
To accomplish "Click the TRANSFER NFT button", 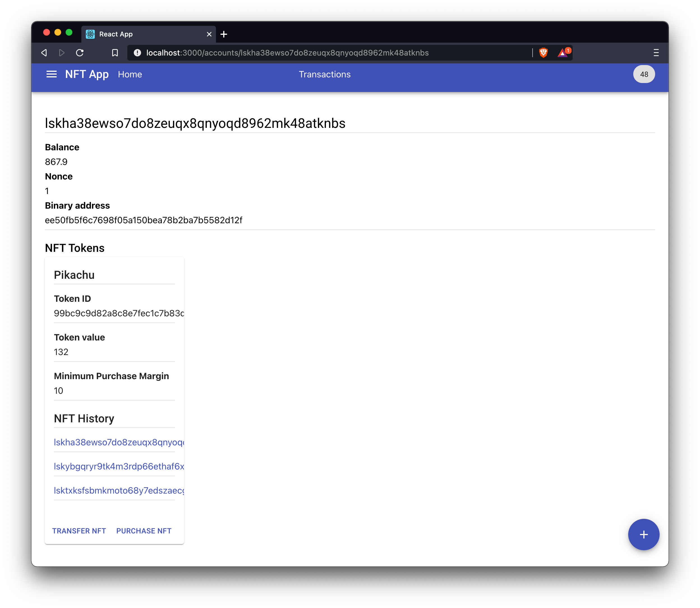I will 79,531.
